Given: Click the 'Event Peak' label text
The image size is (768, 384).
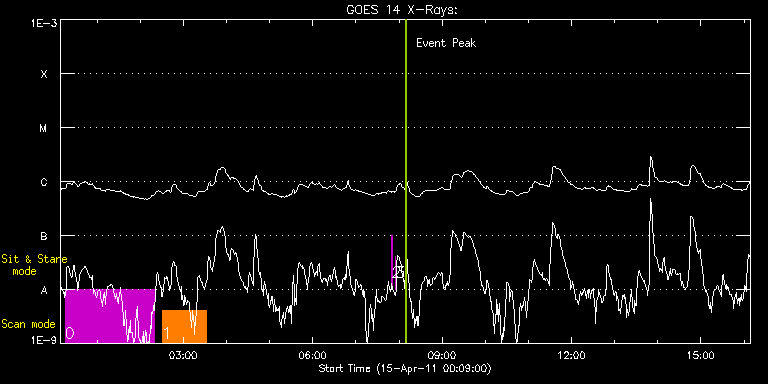Looking at the screenshot, I should (x=446, y=43).
